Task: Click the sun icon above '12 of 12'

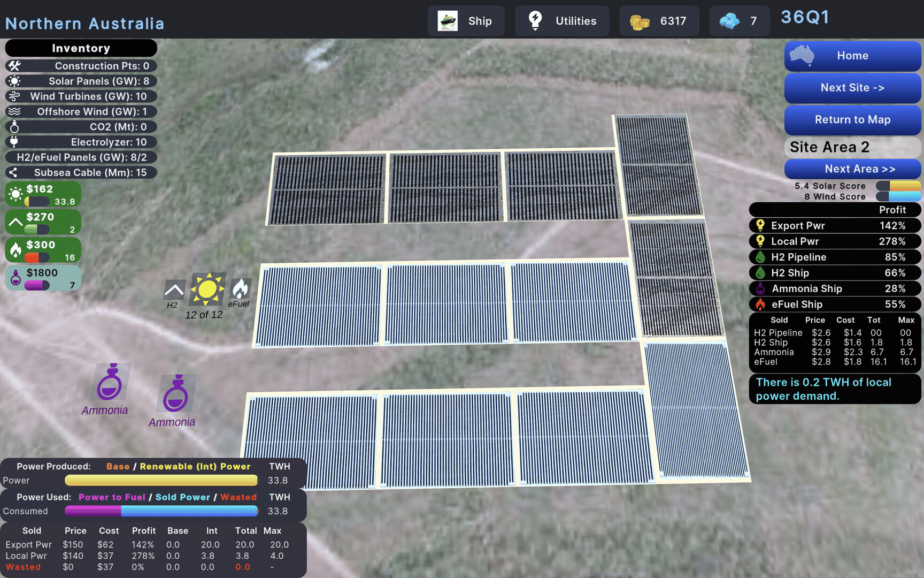Action: (x=207, y=290)
